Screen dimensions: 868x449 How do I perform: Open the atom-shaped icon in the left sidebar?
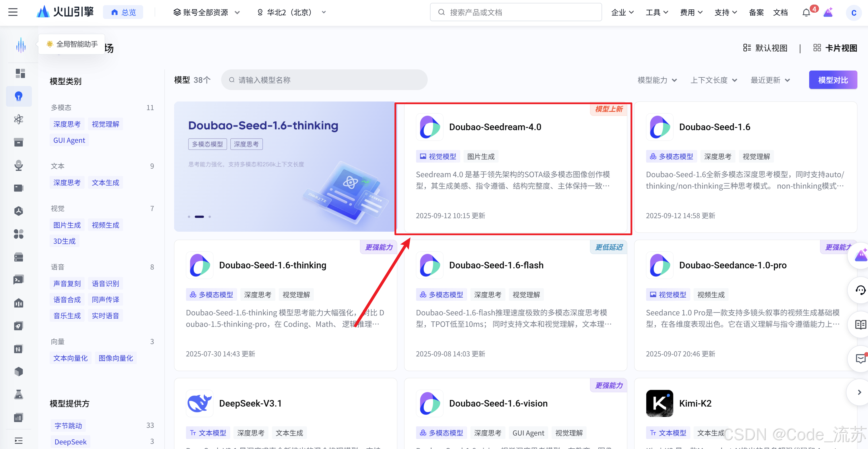pos(19,119)
